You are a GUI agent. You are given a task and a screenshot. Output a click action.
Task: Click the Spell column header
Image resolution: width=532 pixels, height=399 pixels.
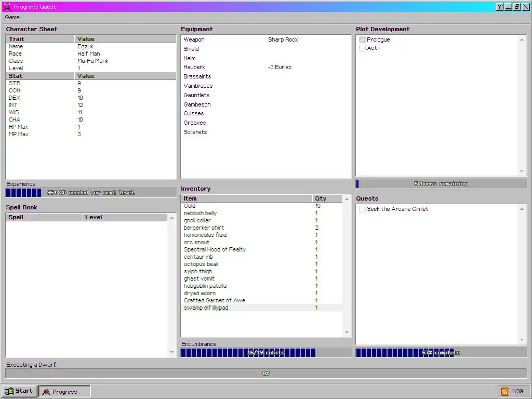(44, 217)
